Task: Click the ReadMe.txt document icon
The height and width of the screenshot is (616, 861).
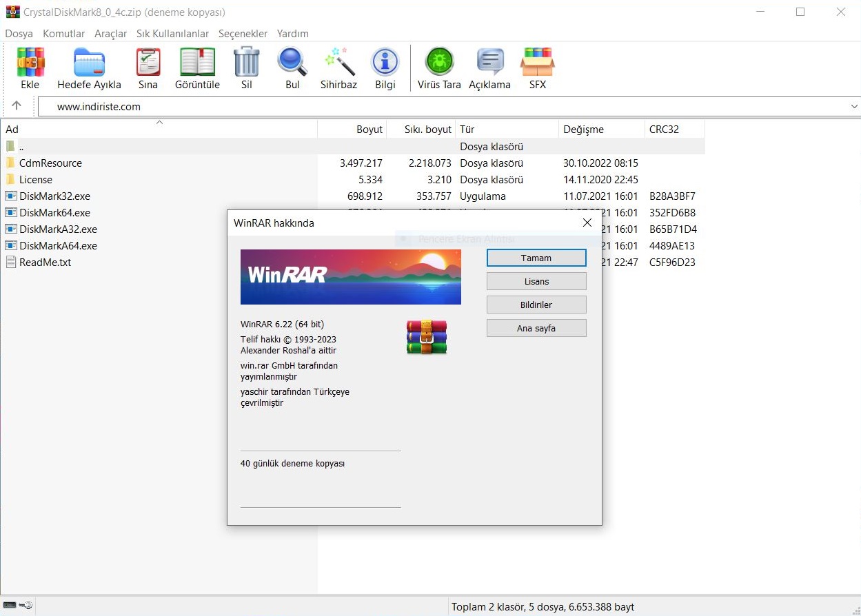Action: click(11, 263)
